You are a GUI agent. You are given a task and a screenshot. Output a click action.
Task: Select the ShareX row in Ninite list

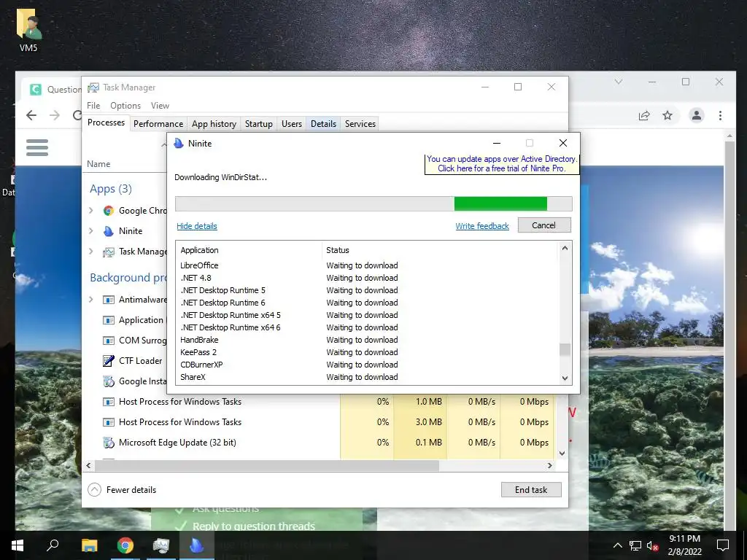pyautogui.click(x=367, y=377)
